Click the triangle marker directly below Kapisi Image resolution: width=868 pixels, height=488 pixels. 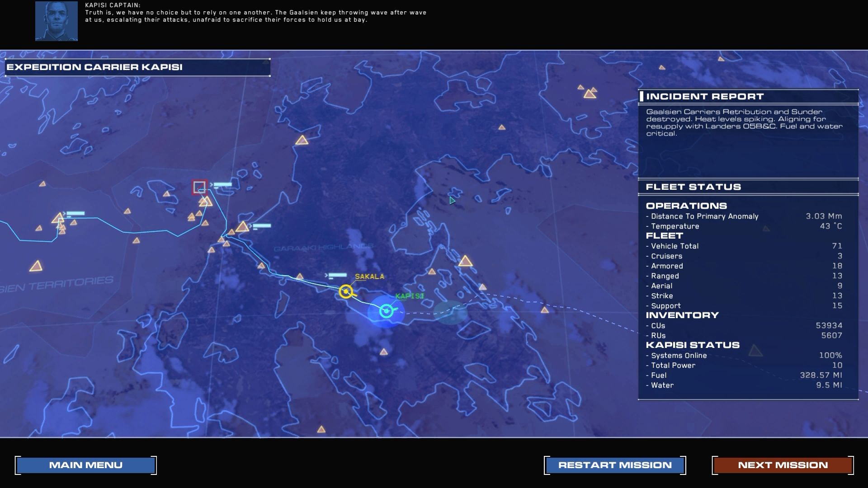pos(383,352)
